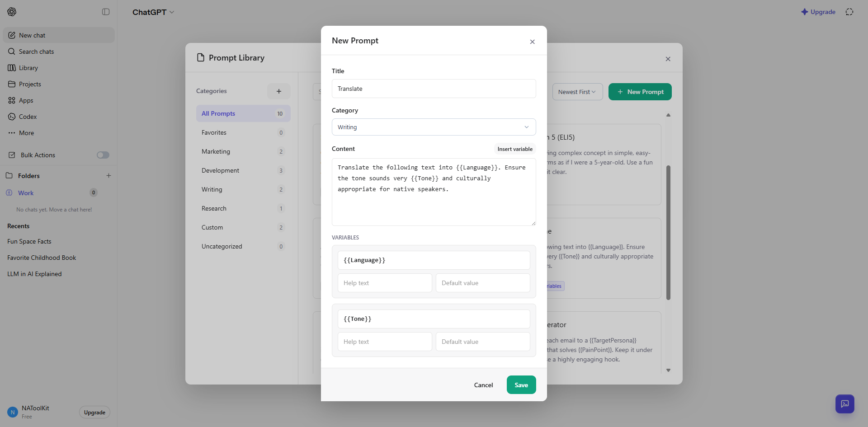Screen dimensions: 868x427
Task: Click the Prompt Library document icon
Action: pos(201,57)
